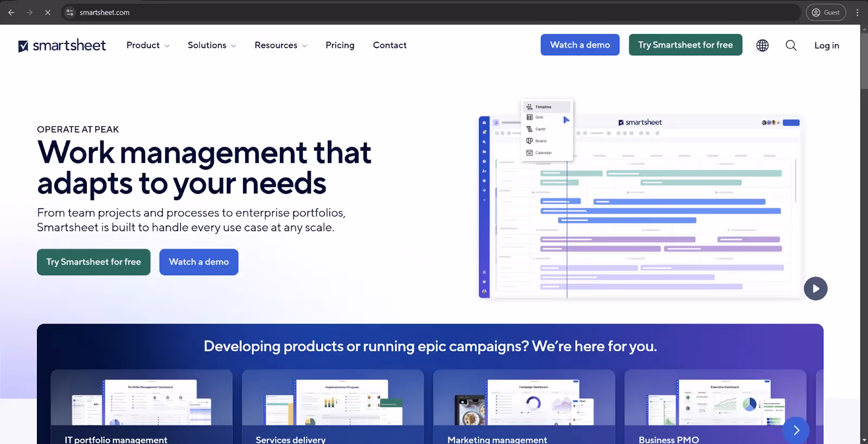Screen dimensions: 868x444
Task: Open the Business PMO card
Action: (x=715, y=407)
